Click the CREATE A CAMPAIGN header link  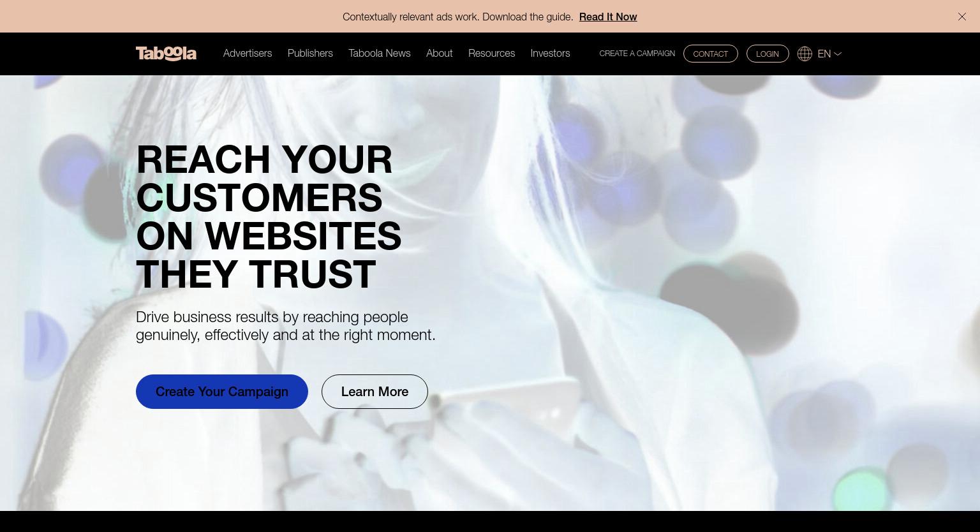pos(637,54)
